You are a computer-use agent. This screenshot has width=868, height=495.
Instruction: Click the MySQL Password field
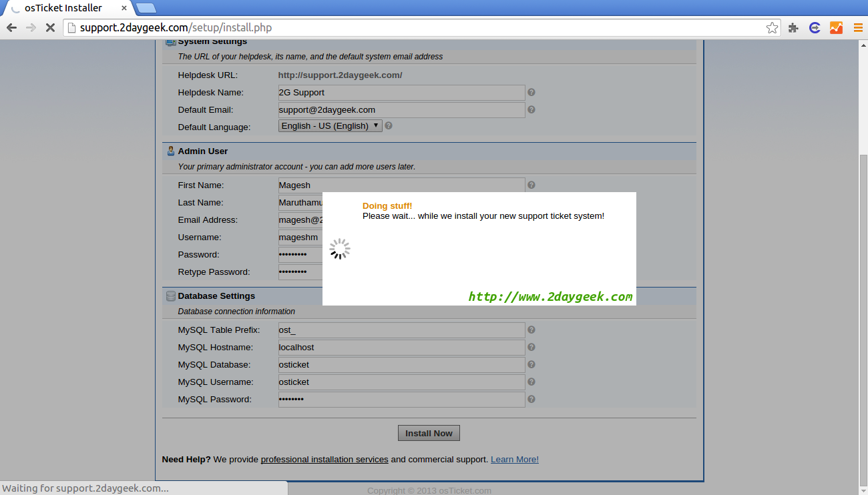[x=402, y=400]
